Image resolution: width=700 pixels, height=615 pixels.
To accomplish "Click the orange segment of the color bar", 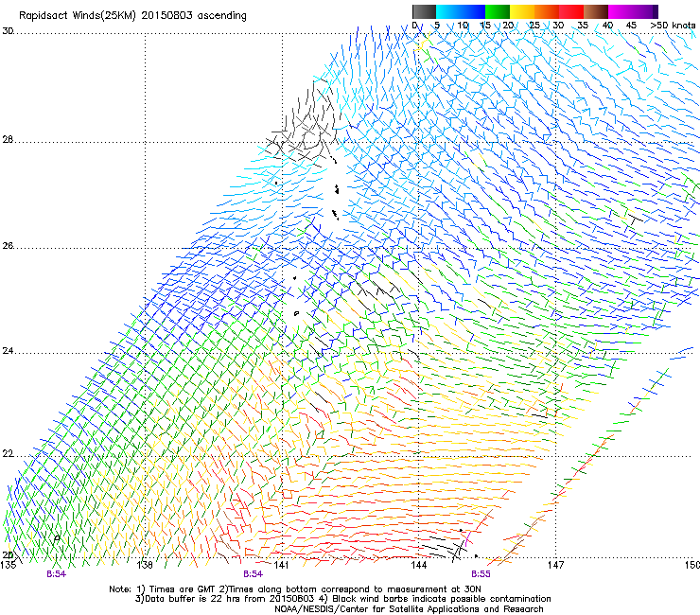I will 547,11.
